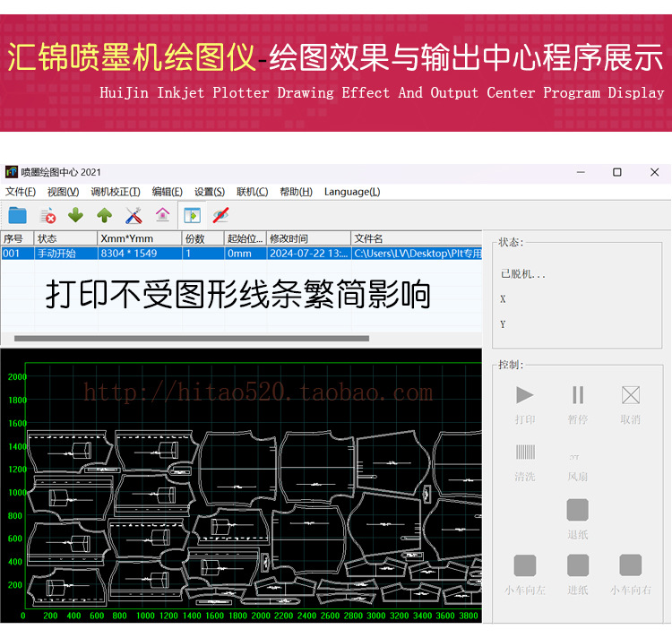
Task: Open the 文件(F) menu
Action: pyautogui.click(x=21, y=192)
